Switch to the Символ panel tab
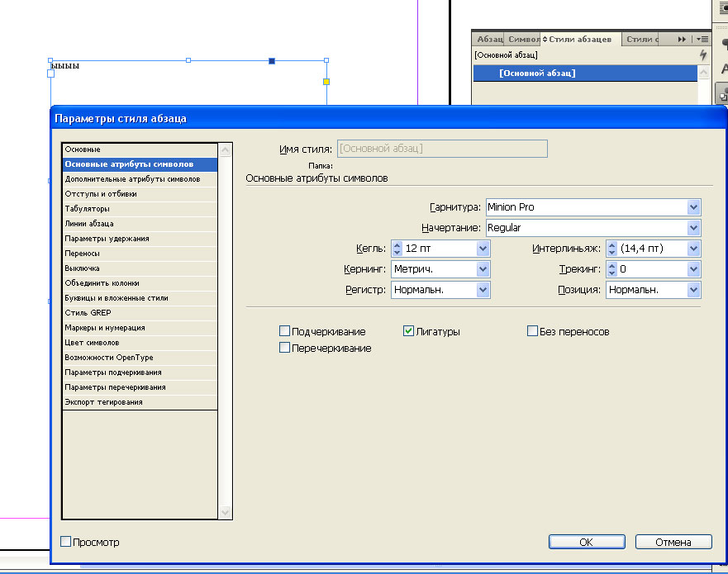This screenshot has width=728, height=574. (524, 40)
